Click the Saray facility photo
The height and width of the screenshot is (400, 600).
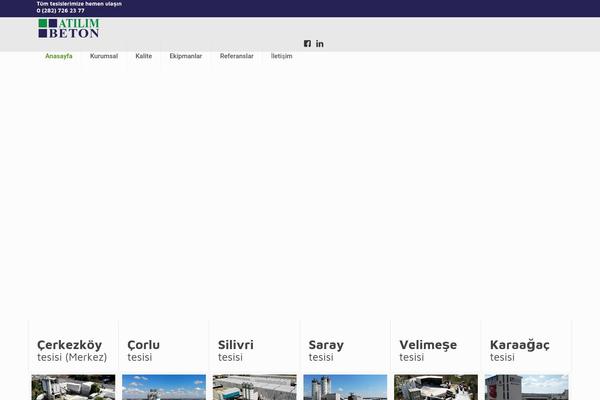tap(345, 387)
